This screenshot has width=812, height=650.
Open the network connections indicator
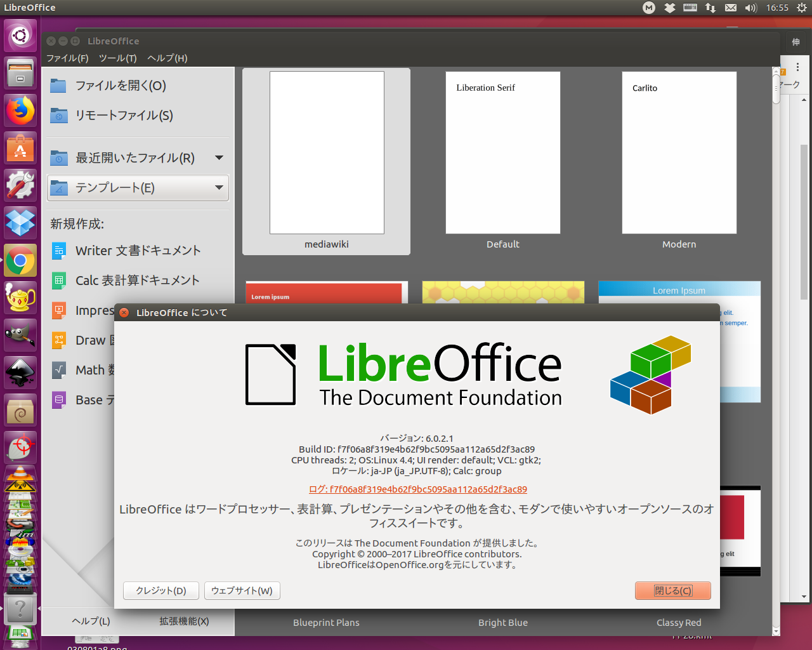click(x=710, y=8)
